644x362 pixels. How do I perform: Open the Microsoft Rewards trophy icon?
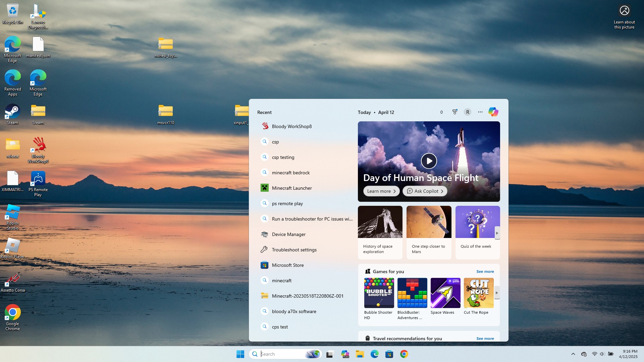point(455,112)
